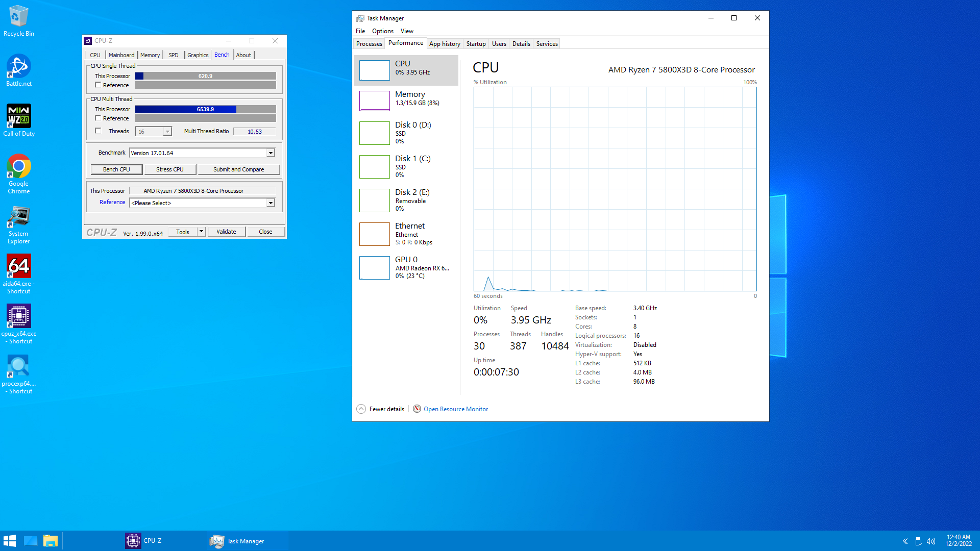Click the Stress CPU button
The height and width of the screenshot is (551, 980).
(170, 169)
